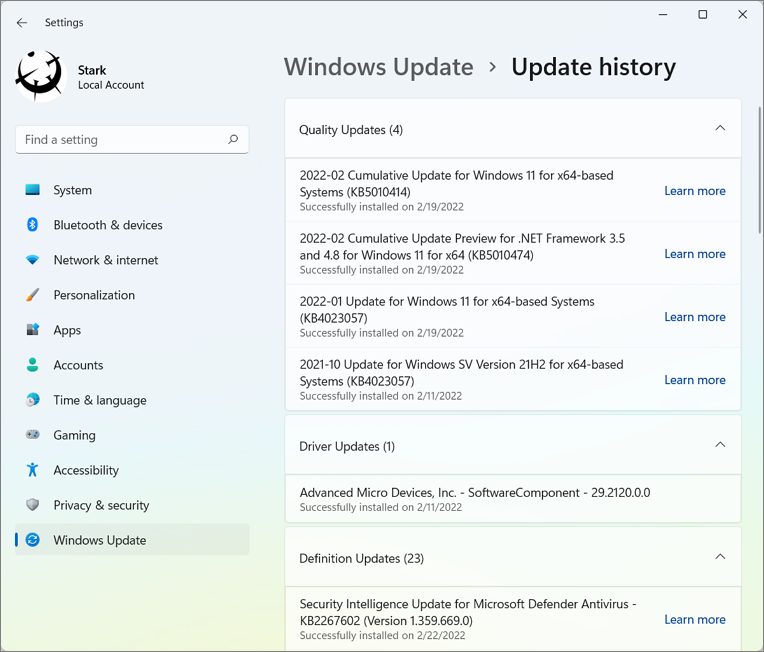The image size is (764, 652).
Task: Click the search magnifier icon
Action: (233, 139)
